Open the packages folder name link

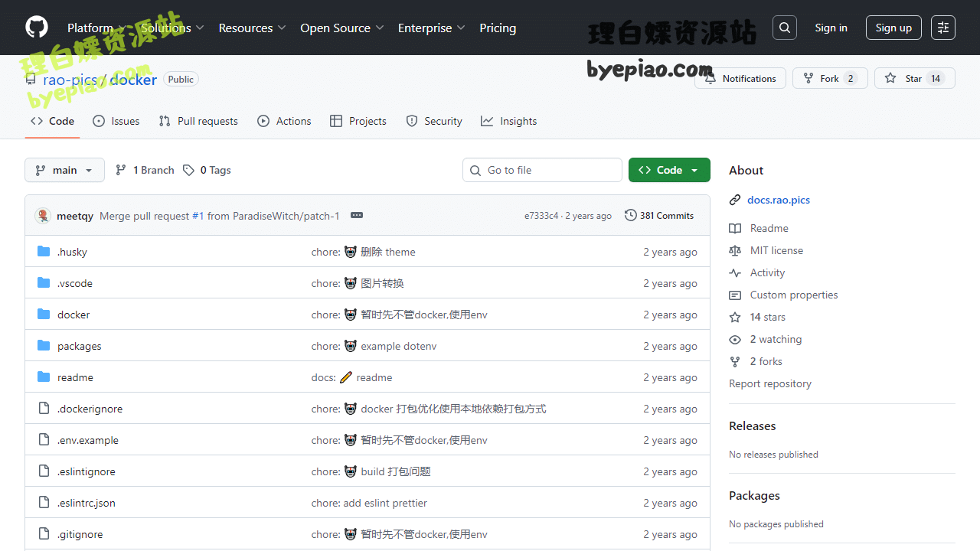pos(80,346)
